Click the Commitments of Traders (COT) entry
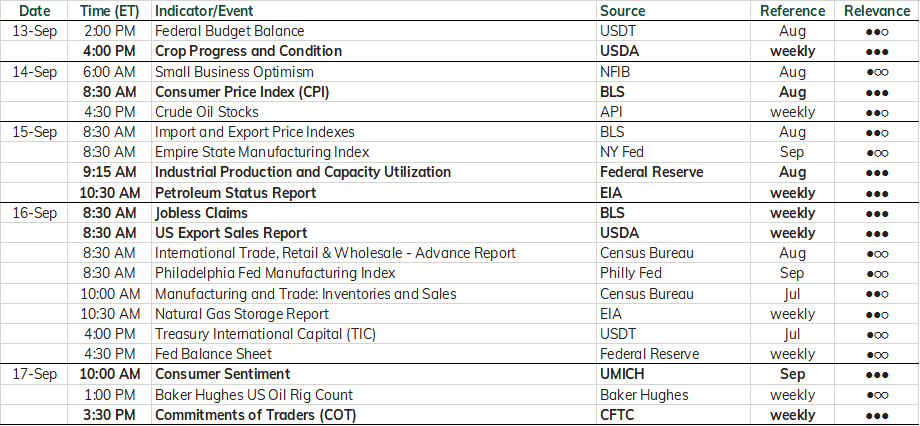920x426 pixels. click(255, 415)
